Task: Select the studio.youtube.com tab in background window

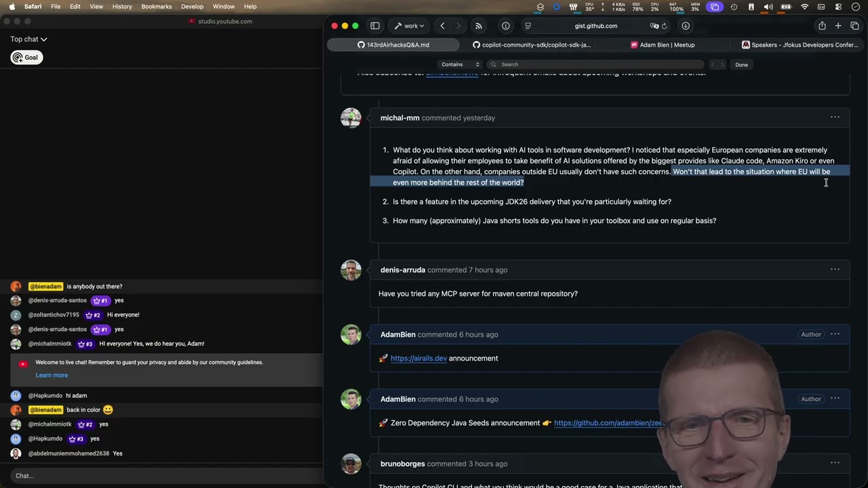Action: [220, 21]
